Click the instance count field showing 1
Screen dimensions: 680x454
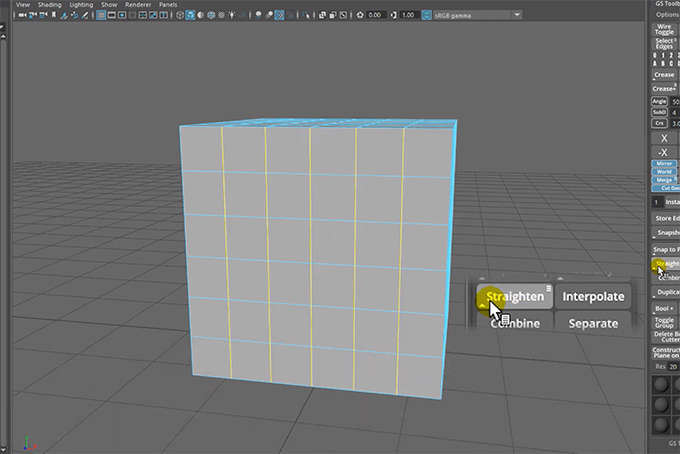click(x=657, y=202)
